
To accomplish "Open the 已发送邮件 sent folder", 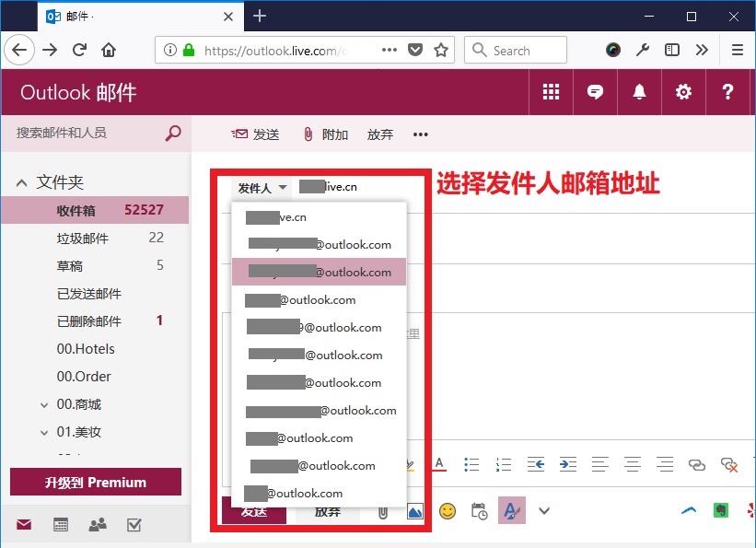I will (x=95, y=293).
